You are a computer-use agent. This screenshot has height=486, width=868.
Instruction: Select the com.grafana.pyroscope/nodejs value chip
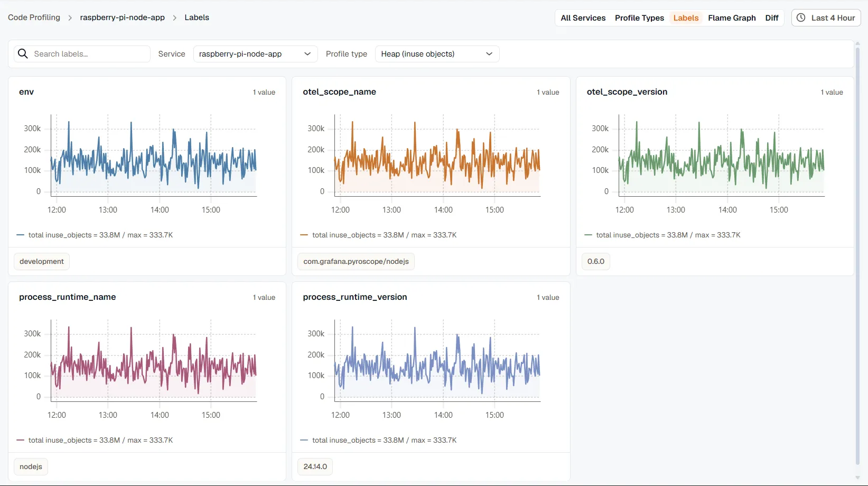356,261
